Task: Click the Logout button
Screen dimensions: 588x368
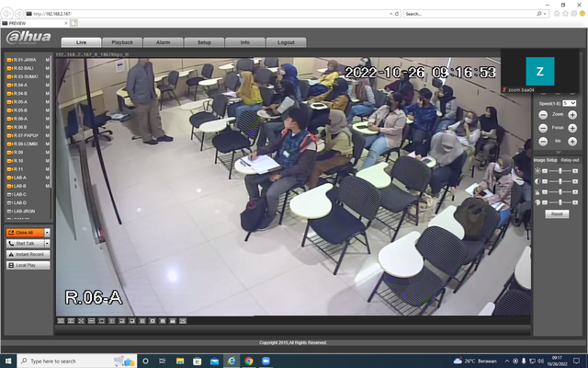Action: pyautogui.click(x=286, y=42)
